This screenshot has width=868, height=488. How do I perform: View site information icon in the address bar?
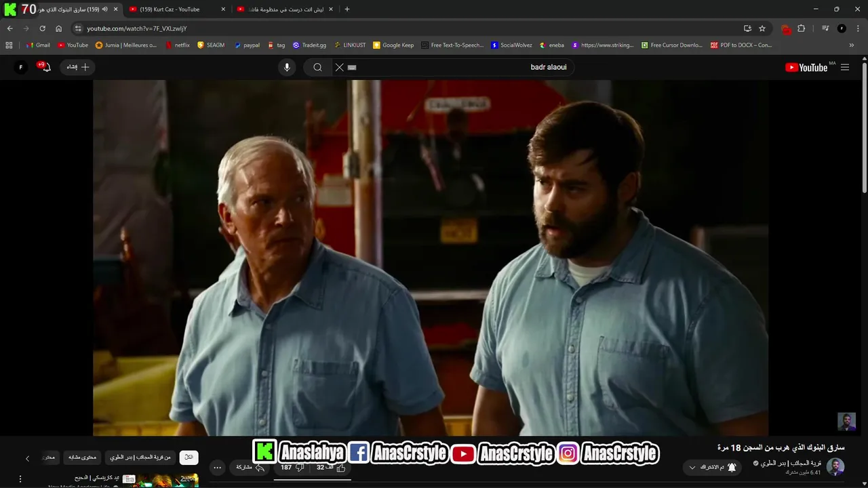(78, 28)
